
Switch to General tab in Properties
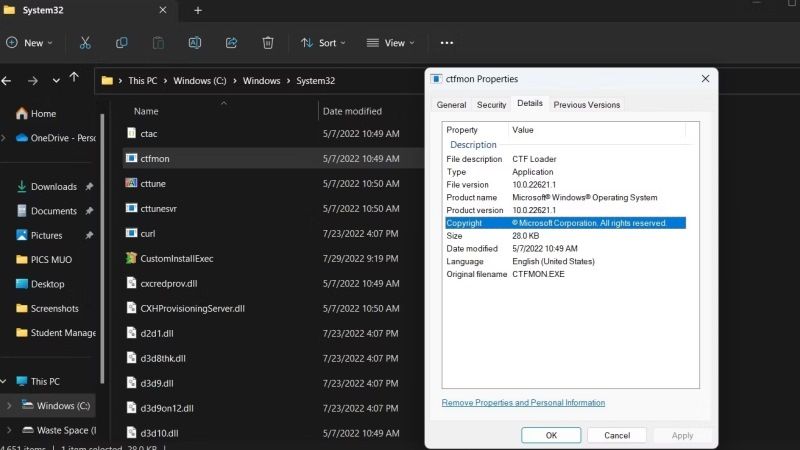(x=451, y=105)
